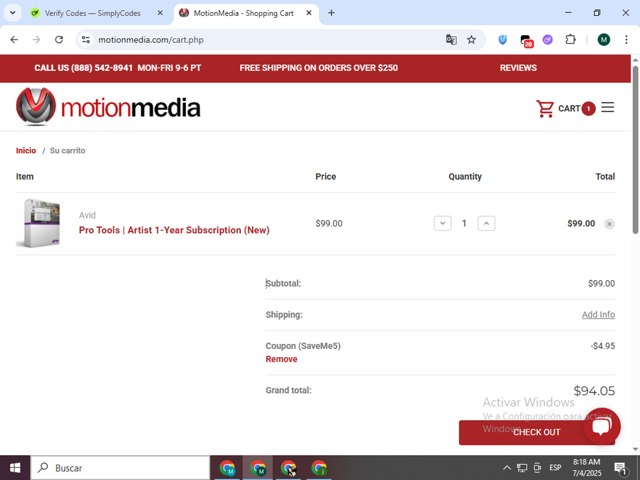Screen dimensions: 640x480
Task: Open the network tray icon
Action: click(522, 468)
